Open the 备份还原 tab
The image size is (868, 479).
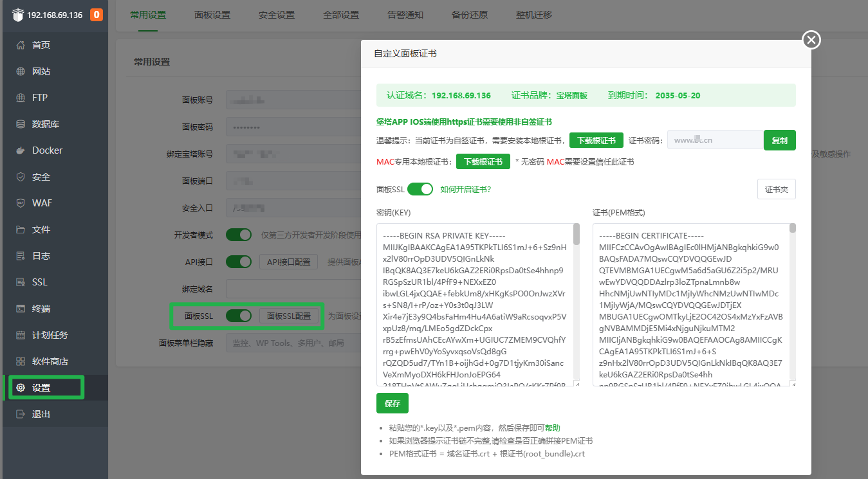(470, 15)
